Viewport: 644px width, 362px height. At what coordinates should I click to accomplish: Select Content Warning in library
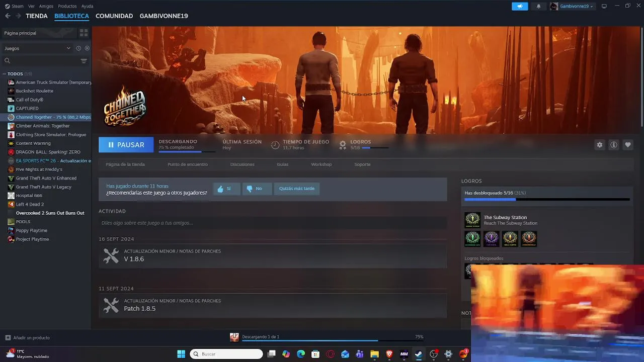pyautogui.click(x=33, y=143)
